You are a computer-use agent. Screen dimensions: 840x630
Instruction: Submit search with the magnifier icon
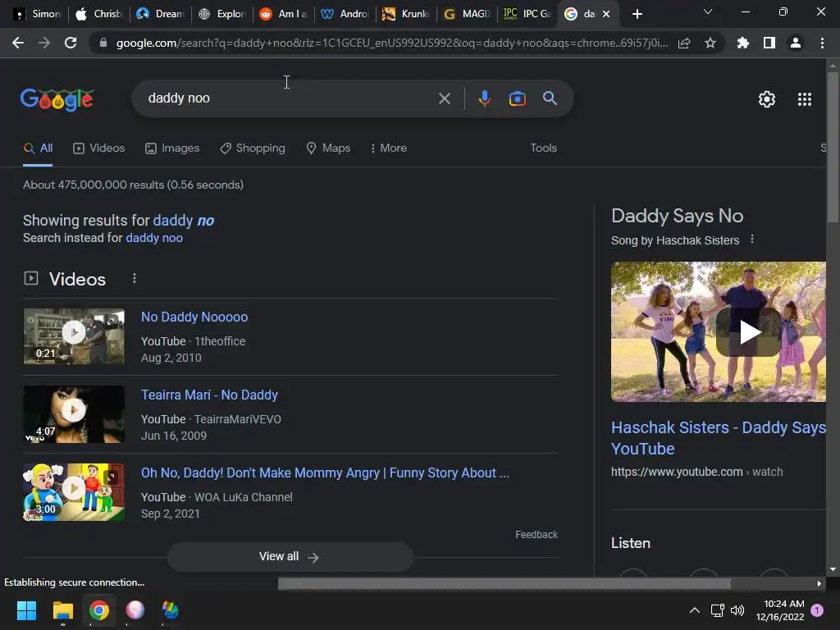[x=550, y=98]
